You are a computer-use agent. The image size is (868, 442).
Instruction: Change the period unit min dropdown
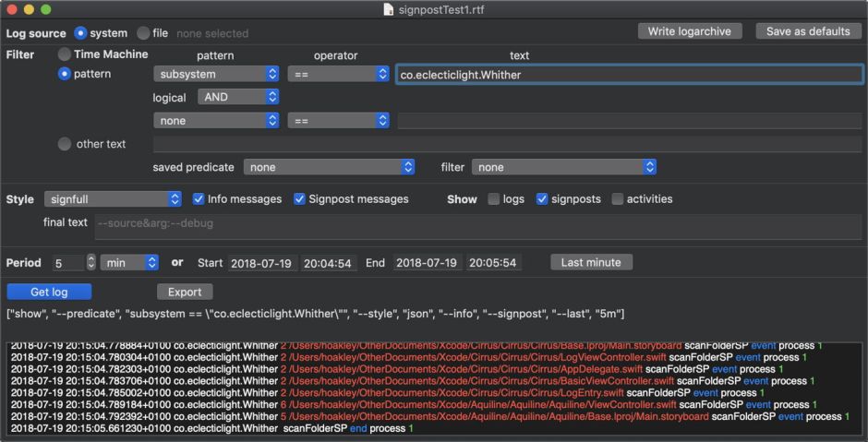[129, 263]
